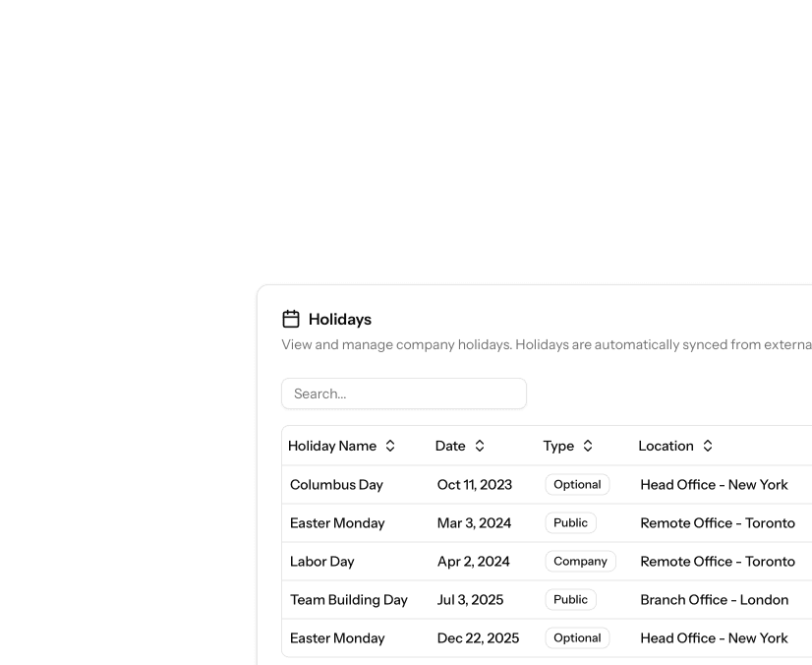
Task: Click the Oct 11, 2023 date cell
Action: pyautogui.click(x=475, y=485)
